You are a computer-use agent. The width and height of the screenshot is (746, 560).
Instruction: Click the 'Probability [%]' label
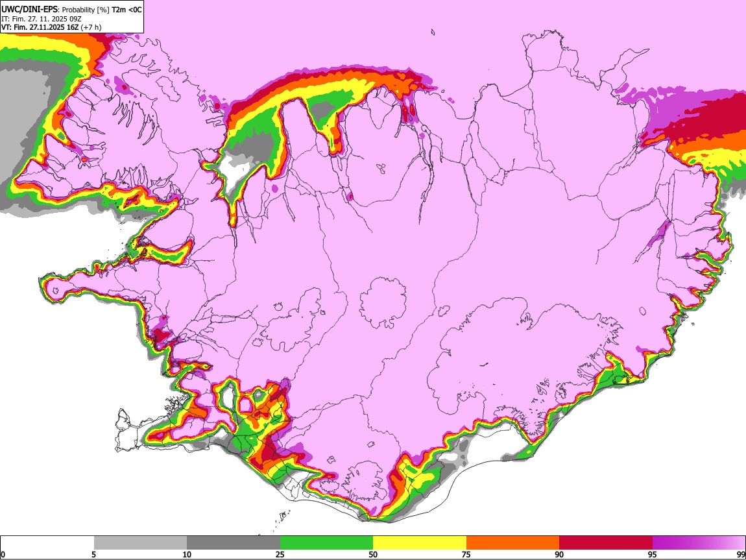pyautogui.click(x=86, y=10)
